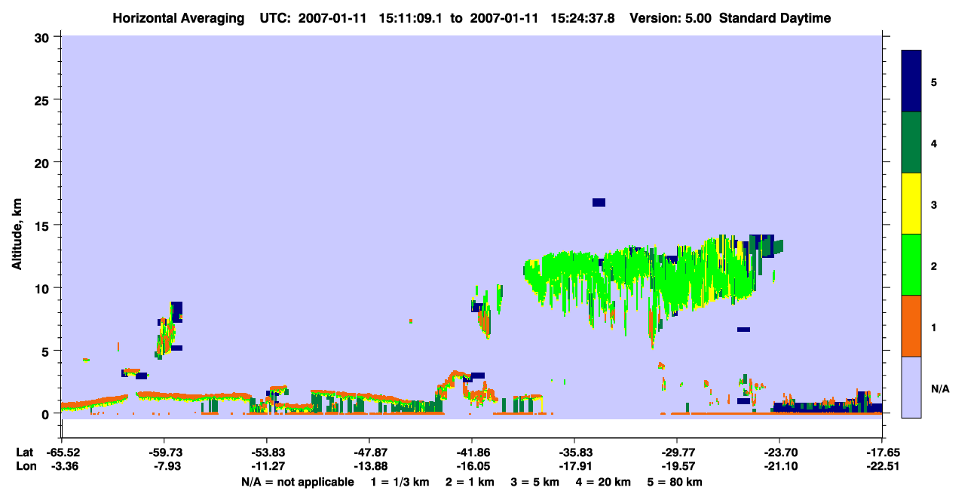The image size is (980, 503).
Task: Click the longitude value -16.05
Action: tap(472, 466)
